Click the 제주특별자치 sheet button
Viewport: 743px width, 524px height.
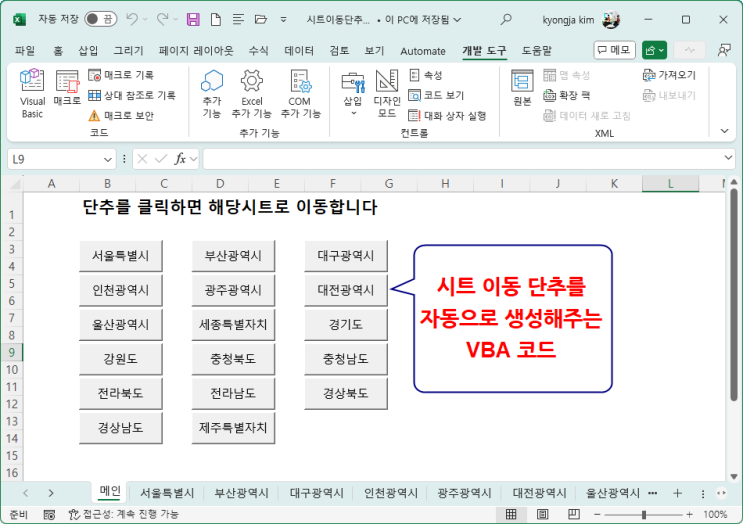(233, 428)
